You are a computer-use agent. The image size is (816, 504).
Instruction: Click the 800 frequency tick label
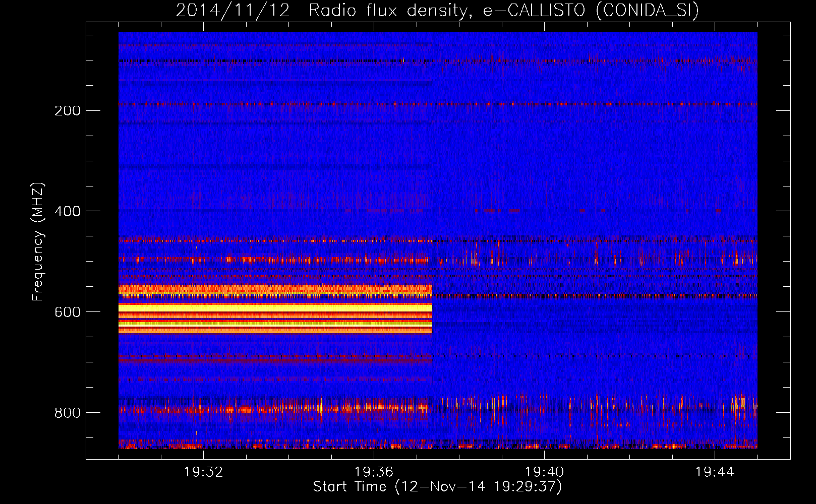click(68, 413)
